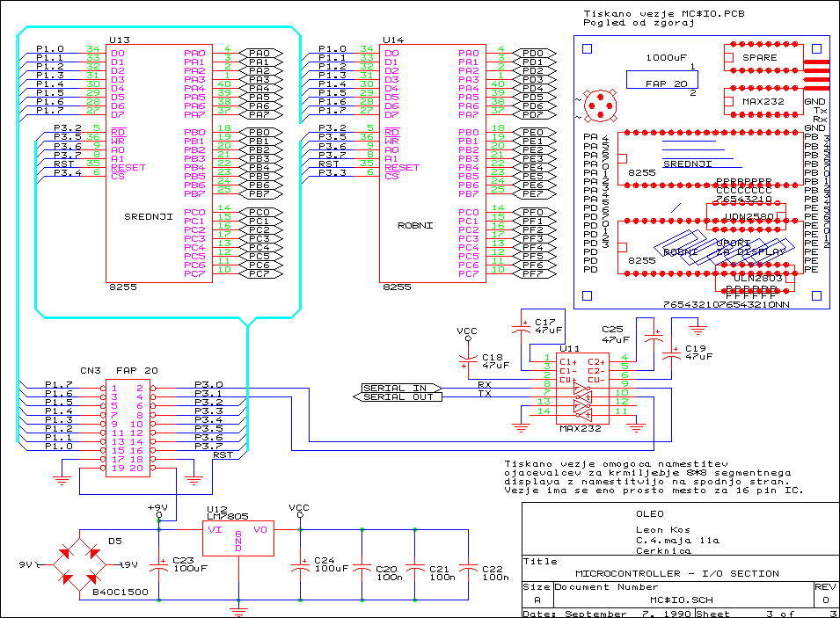Select the C23 100uF capacitor symbol
The height and width of the screenshot is (618, 840).
(x=159, y=567)
